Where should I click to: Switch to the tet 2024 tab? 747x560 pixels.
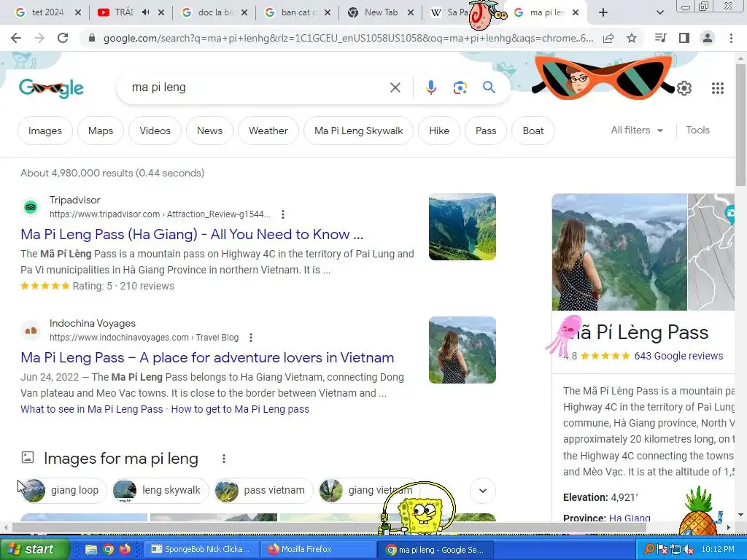[47, 12]
